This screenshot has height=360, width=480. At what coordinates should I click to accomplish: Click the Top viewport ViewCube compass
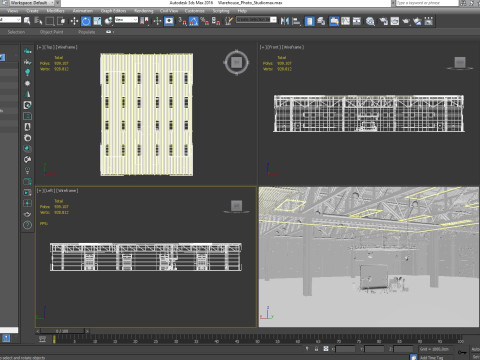236,62
